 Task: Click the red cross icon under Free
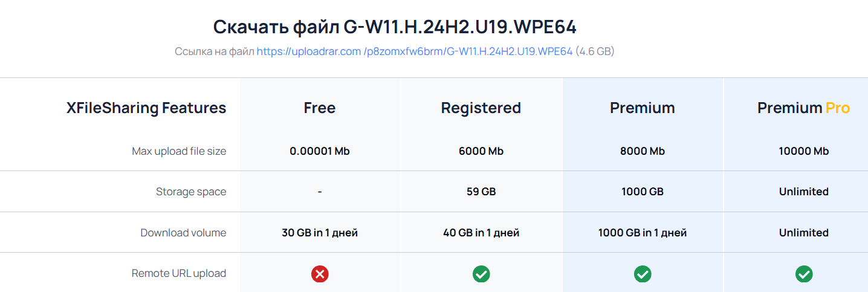[x=320, y=274]
